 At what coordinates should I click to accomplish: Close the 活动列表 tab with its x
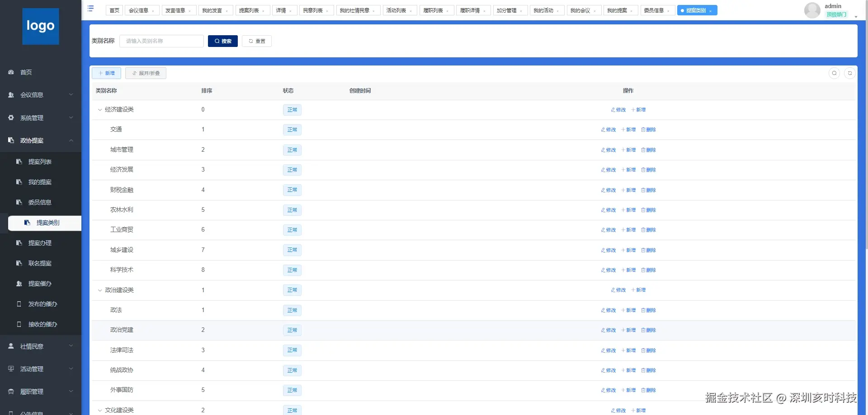click(x=410, y=11)
